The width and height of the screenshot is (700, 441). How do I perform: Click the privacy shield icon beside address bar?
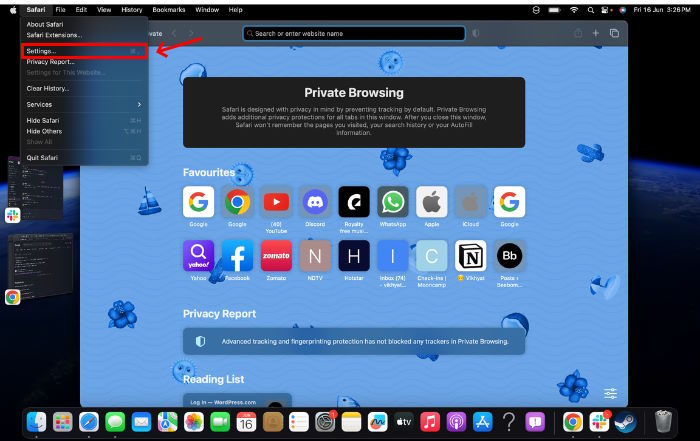pyautogui.click(x=475, y=33)
